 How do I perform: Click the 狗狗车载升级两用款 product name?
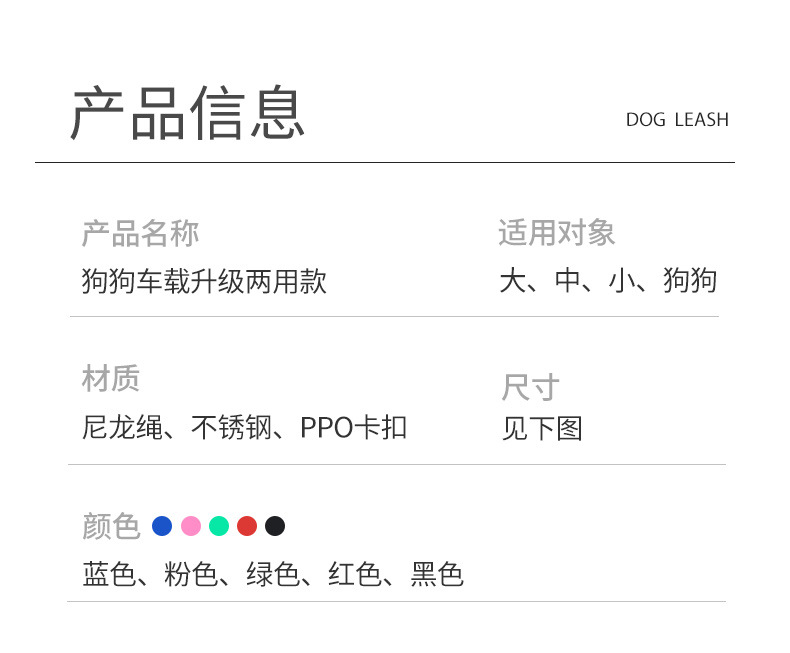point(204,281)
